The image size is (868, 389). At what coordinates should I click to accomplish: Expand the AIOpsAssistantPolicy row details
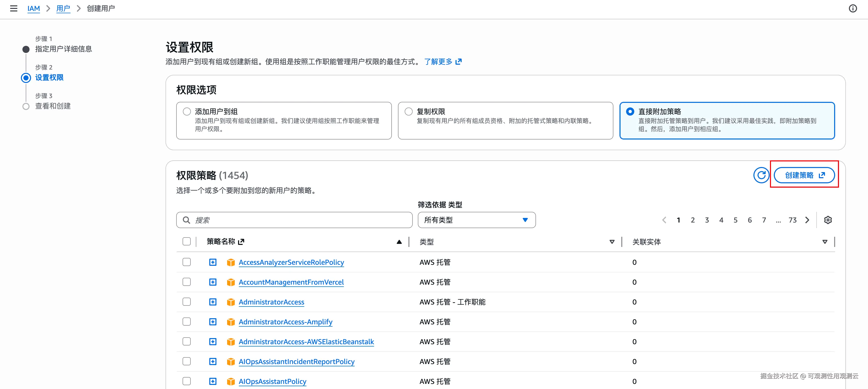tap(213, 381)
